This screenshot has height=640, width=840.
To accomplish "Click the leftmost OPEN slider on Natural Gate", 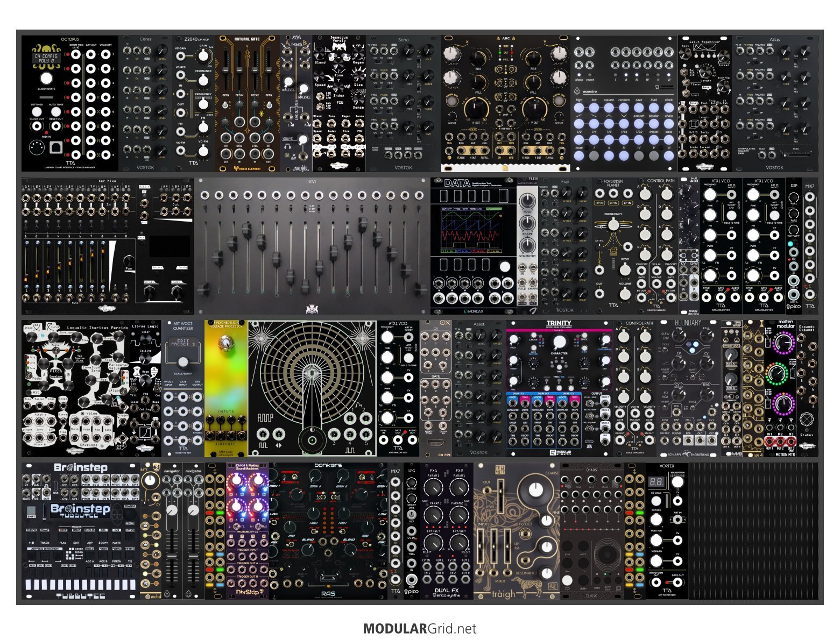I will 226,70.
